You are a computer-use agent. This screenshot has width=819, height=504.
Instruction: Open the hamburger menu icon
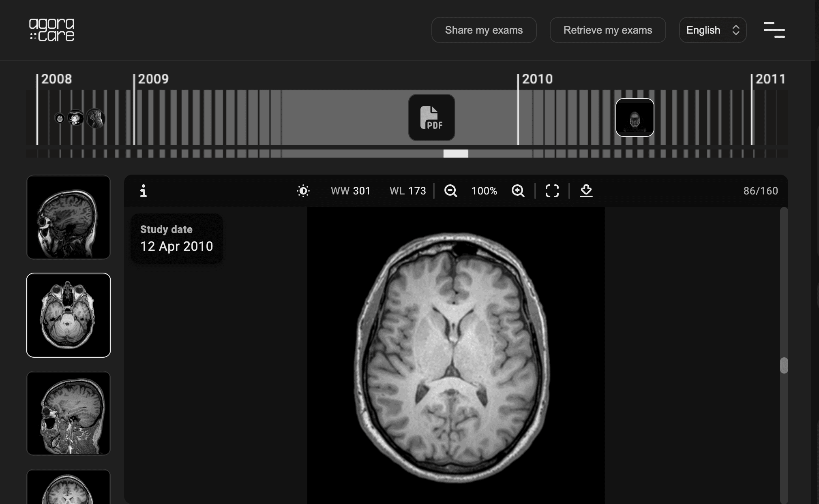point(774,30)
